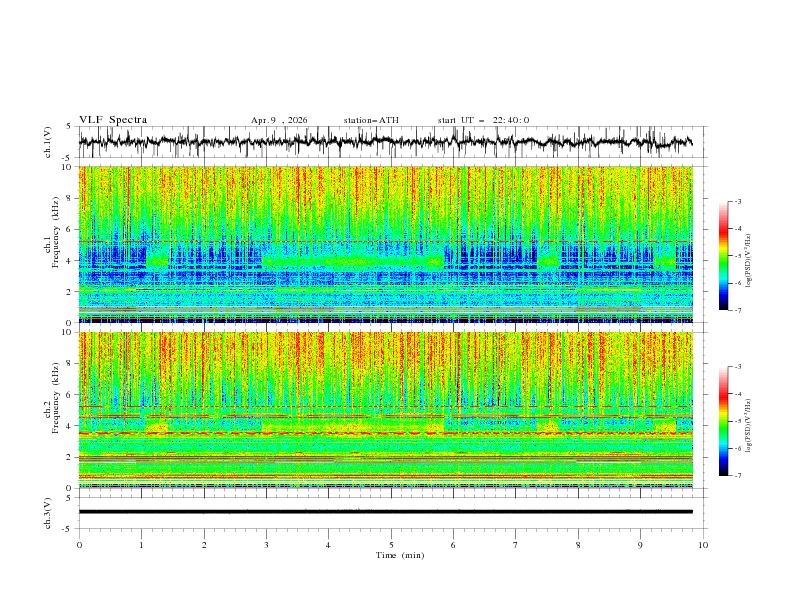This screenshot has width=792, height=612.
Task: Click the ch.1 "Frequency (kHz)" axis label
Action: (x=56, y=231)
